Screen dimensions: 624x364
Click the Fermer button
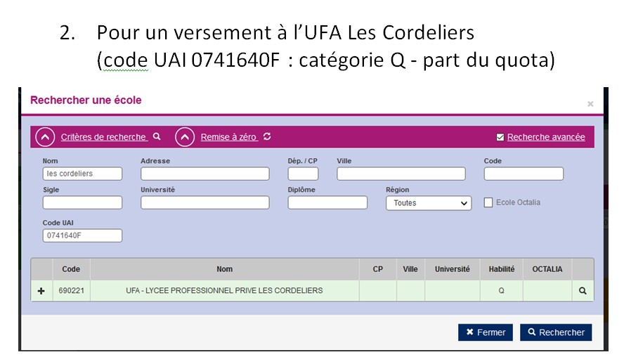486,332
